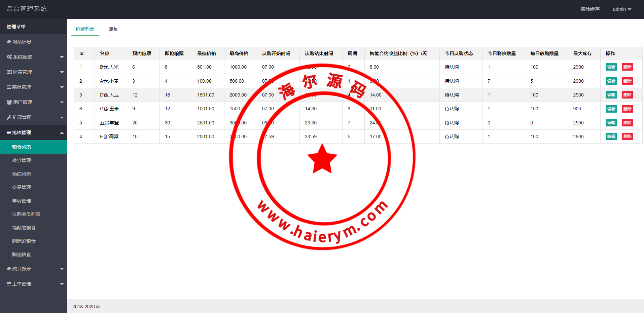The image size is (644, 313).
Task: Click the gears icon beside 系统配置
Action: tap(9, 57)
